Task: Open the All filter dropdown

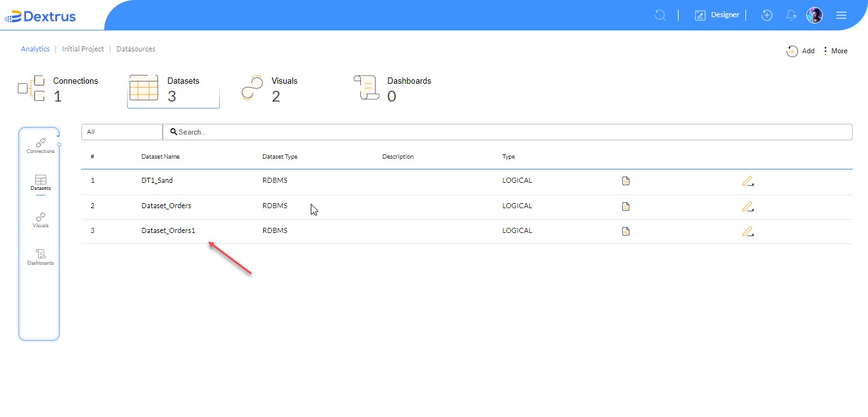Action: coord(122,132)
